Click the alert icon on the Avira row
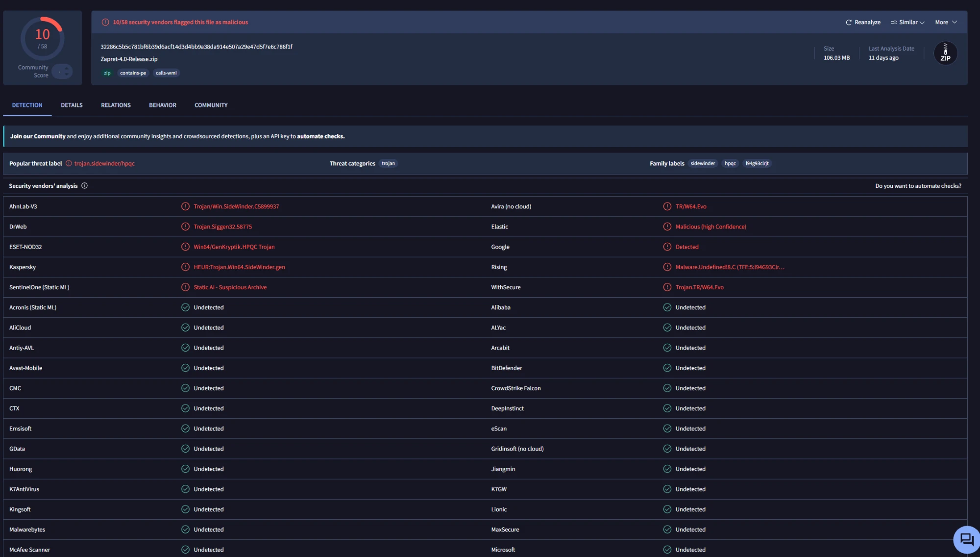Image resolution: width=980 pixels, height=557 pixels. coord(667,206)
